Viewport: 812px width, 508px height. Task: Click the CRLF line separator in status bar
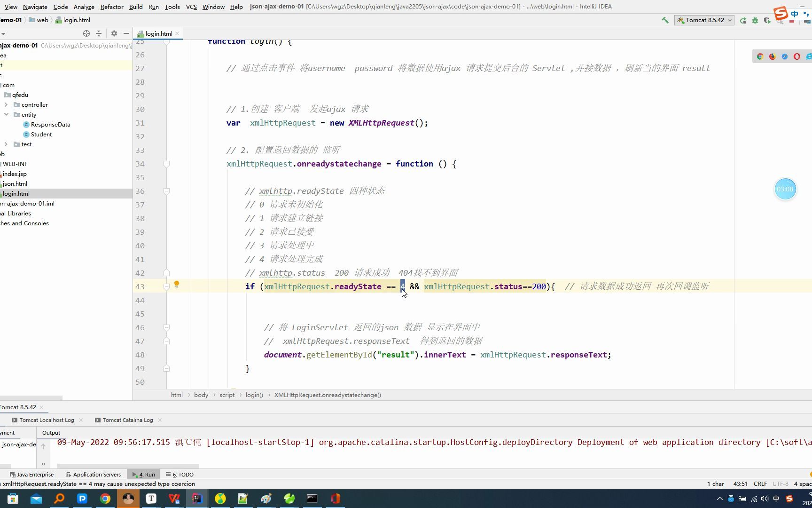[760, 484]
